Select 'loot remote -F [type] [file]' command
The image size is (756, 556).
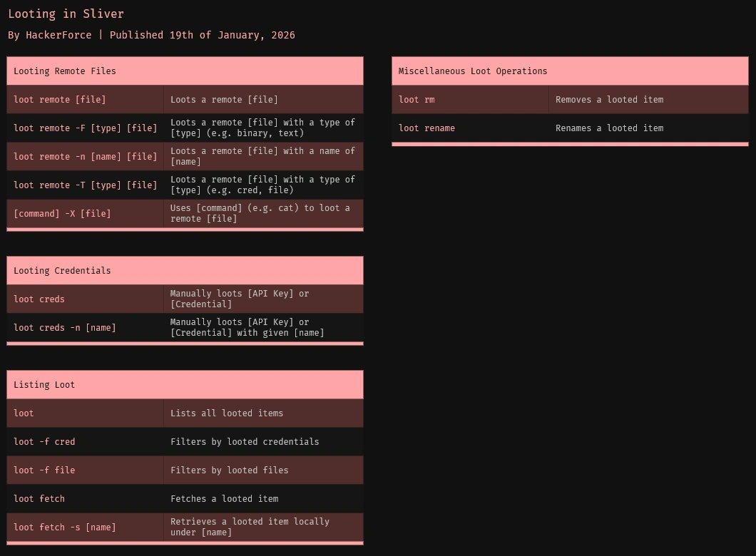pyautogui.click(x=86, y=128)
